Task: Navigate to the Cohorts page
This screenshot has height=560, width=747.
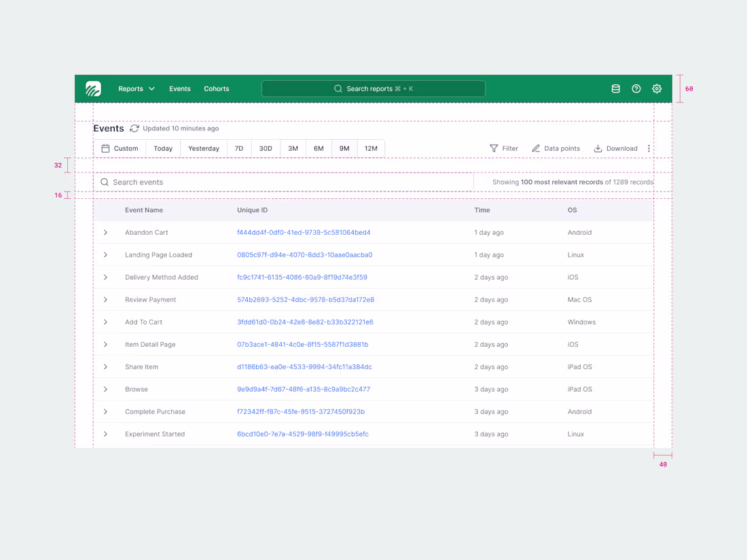Action: point(216,88)
